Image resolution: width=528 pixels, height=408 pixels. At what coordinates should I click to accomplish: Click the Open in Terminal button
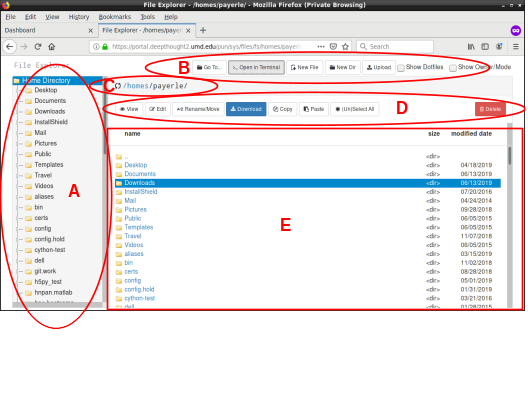click(256, 67)
